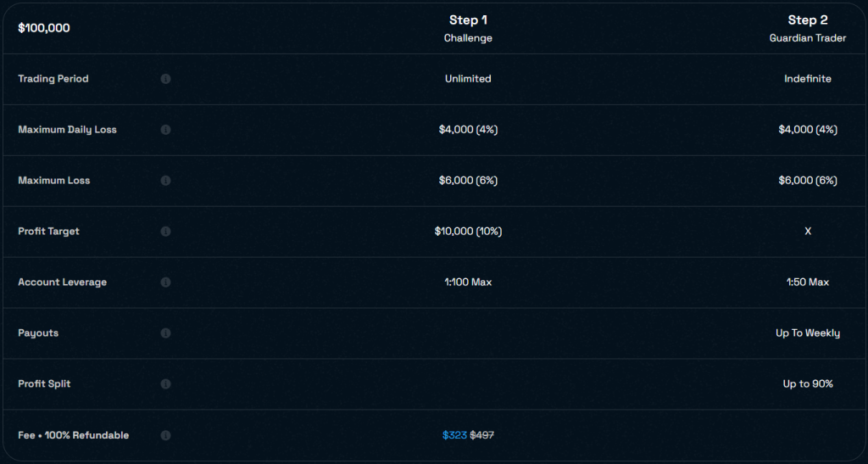Click the Fee 100% Refundable info icon
Image resolution: width=868 pixels, height=464 pixels.
pyautogui.click(x=165, y=435)
